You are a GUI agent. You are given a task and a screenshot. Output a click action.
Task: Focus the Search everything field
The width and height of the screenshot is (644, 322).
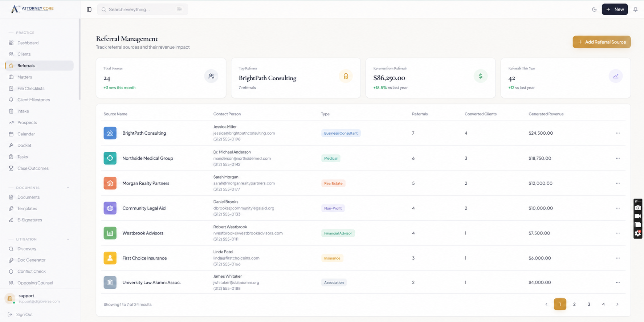tap(143, 9)
